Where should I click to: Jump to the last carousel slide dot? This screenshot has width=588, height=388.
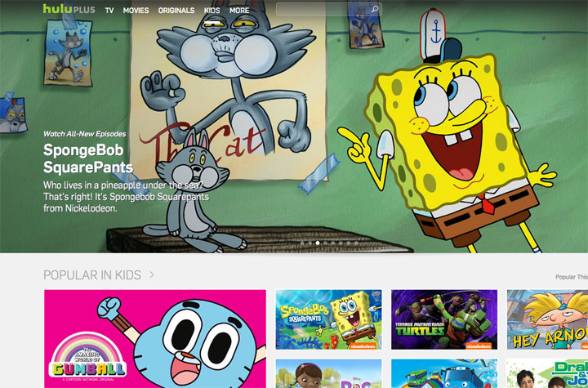pos(356,243)
